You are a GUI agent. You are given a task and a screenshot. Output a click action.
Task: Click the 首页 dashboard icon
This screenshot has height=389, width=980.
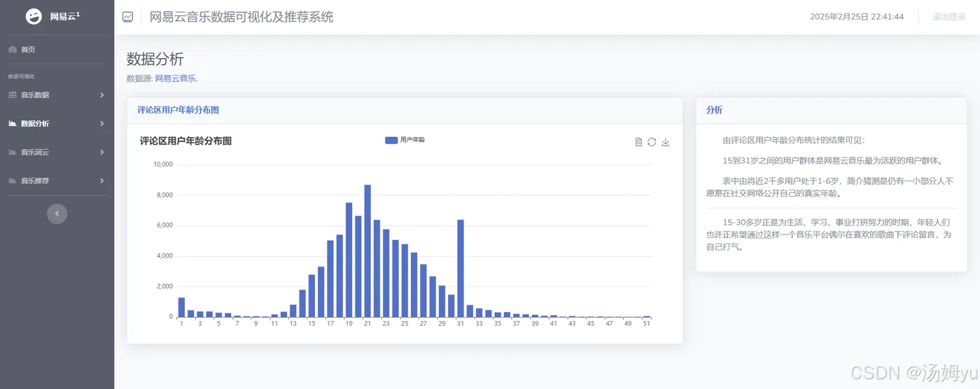pos(13,50)
